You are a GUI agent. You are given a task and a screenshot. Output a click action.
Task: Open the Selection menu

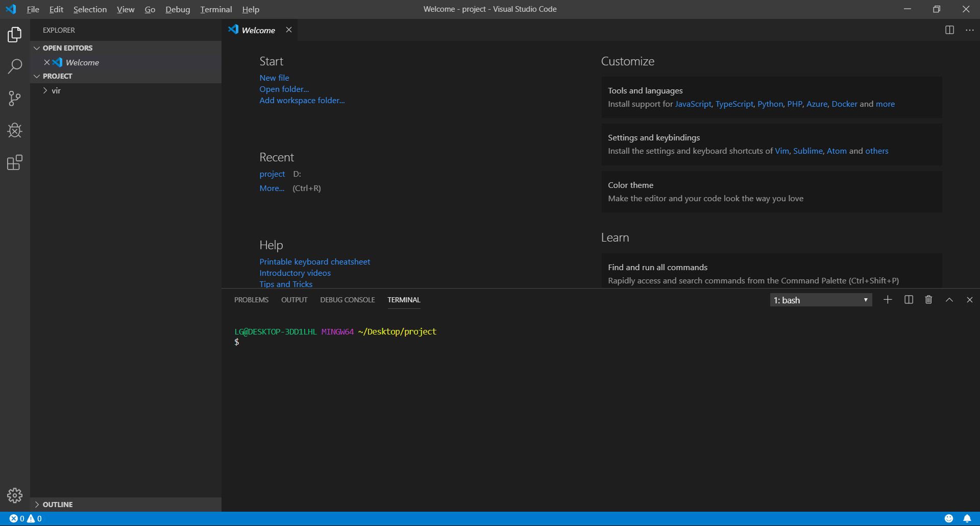[90, 9]
